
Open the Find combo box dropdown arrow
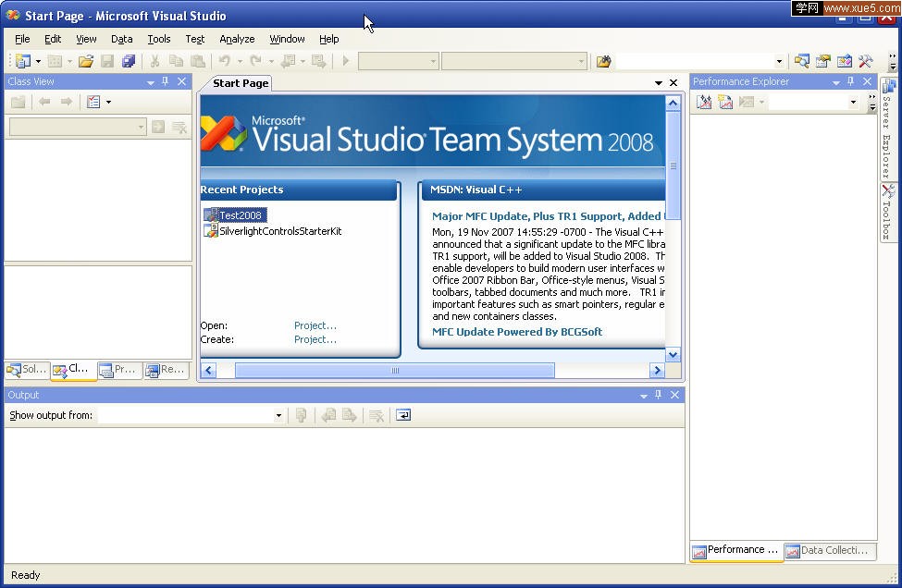(x=780, y=61)
